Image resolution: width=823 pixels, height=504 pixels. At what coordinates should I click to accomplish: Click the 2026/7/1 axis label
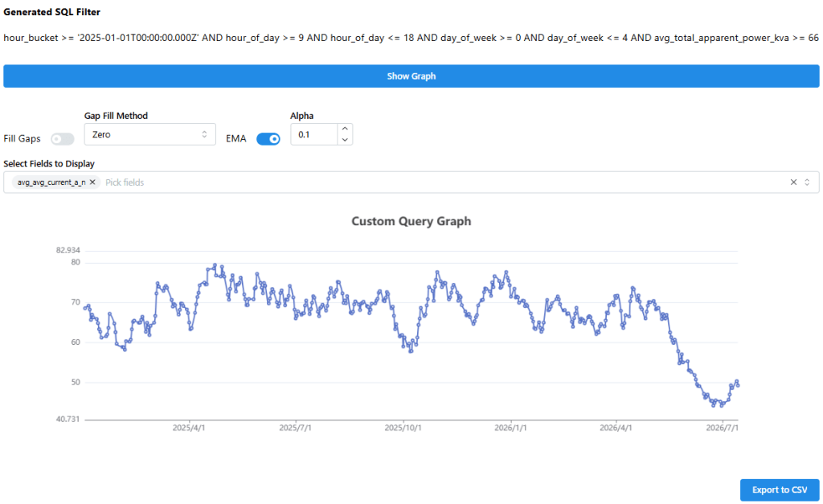click(x=723, y=428)
